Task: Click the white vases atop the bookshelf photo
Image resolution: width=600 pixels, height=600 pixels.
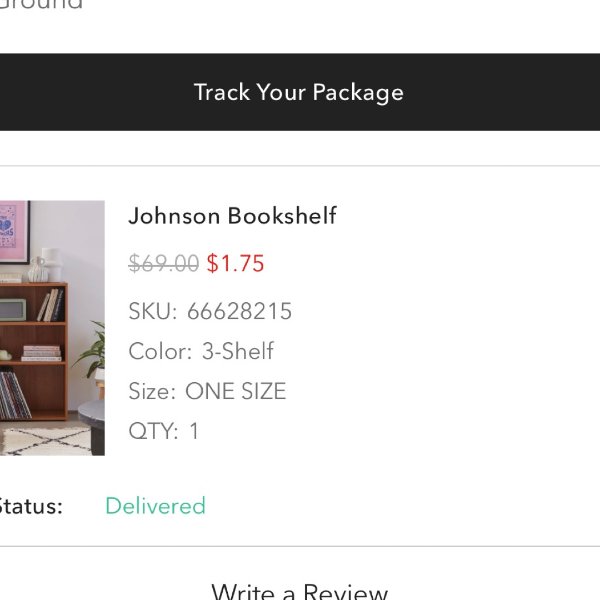Action: pos(45,265)
